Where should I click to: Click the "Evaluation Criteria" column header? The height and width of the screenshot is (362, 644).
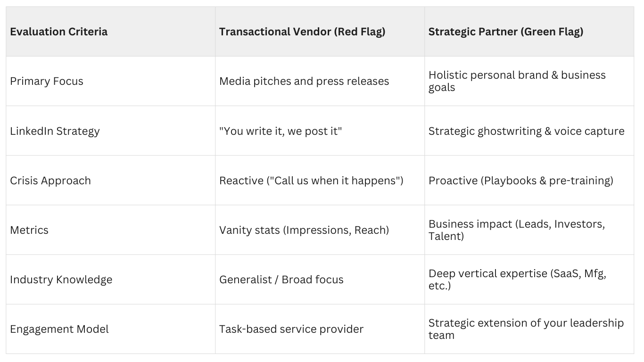tap(59, 32)
